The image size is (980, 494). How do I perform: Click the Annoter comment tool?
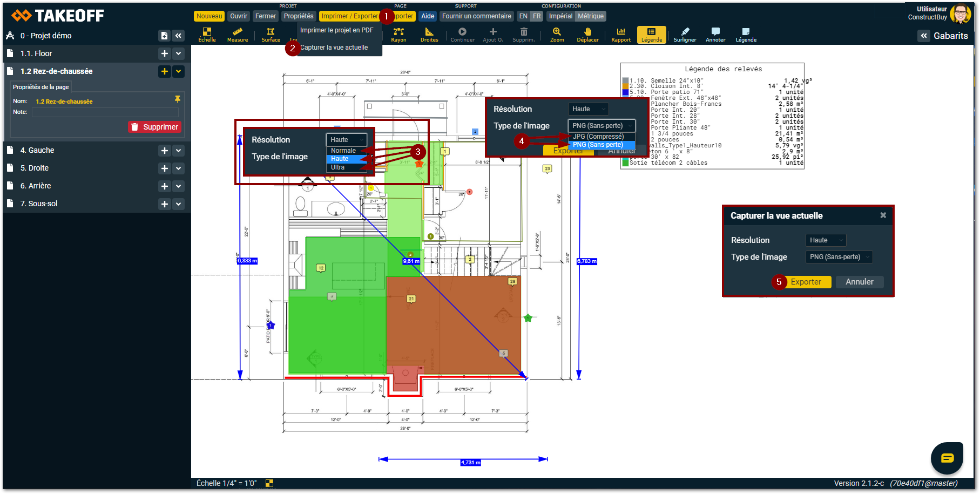click(715, 35)
